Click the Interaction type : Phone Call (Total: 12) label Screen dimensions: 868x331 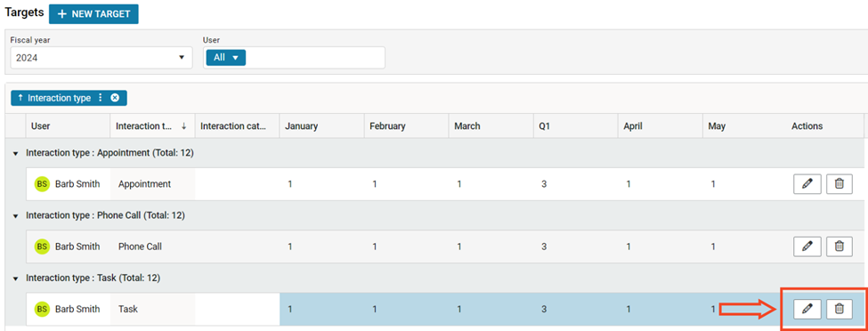tap(105, 216)
